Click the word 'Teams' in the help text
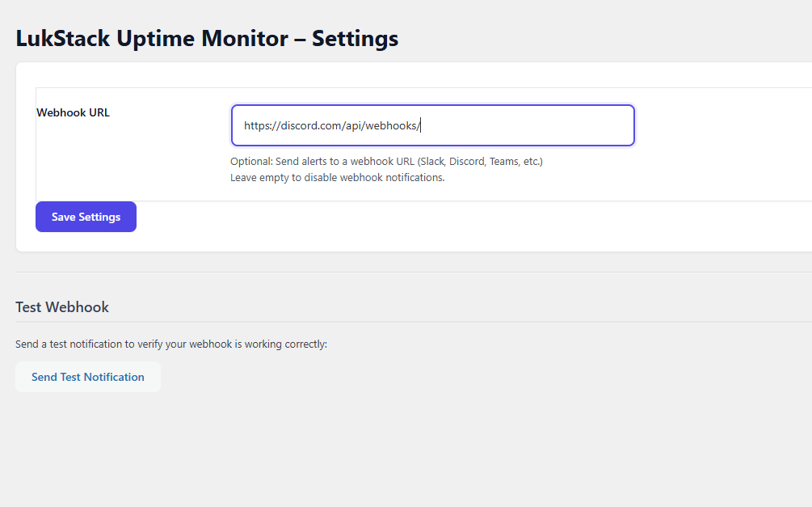 (x=504, y=162)
